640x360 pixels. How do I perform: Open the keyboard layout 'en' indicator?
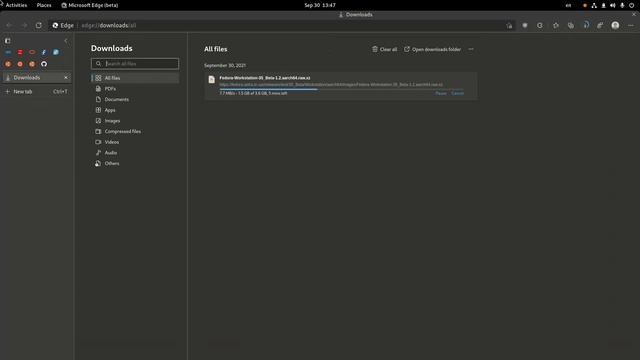568,5
